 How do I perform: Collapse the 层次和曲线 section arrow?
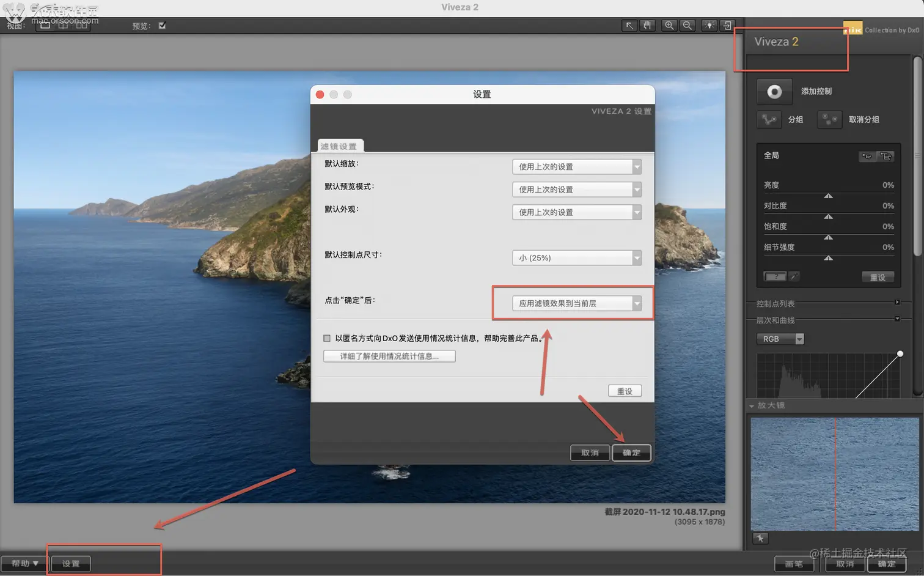pos(897,319)
